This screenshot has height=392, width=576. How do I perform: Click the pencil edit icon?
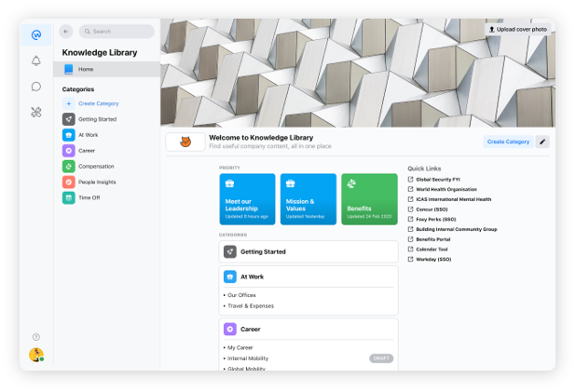pyautogui.click(x=542, y=142)
